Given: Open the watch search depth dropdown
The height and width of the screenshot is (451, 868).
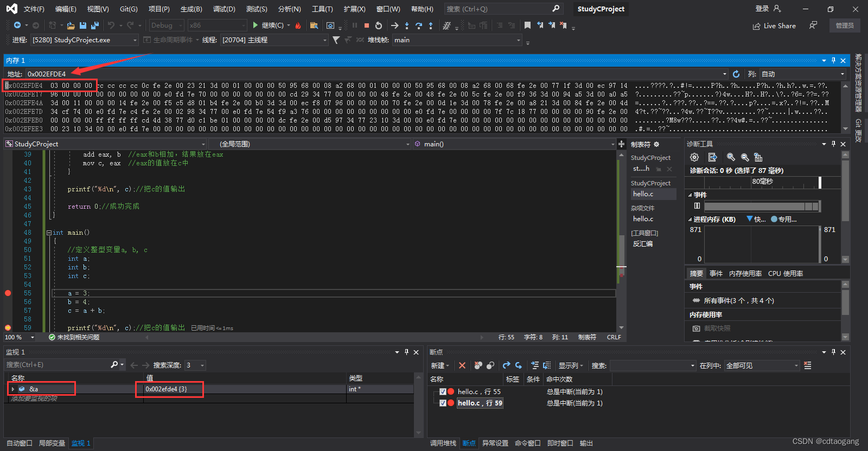Looking at the screenshot, I should coord(195,365).
